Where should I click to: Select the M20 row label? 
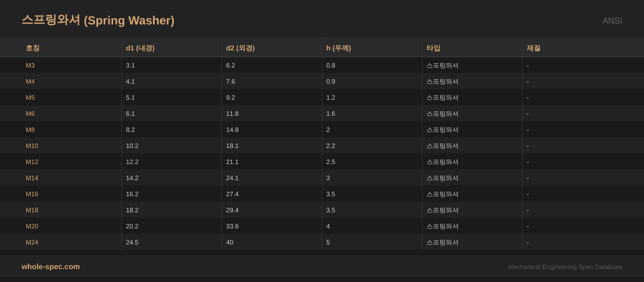(32, 226)
